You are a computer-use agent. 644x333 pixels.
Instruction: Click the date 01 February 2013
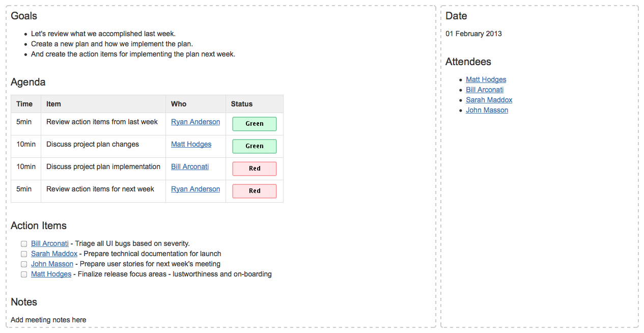[x=473, y=34]
